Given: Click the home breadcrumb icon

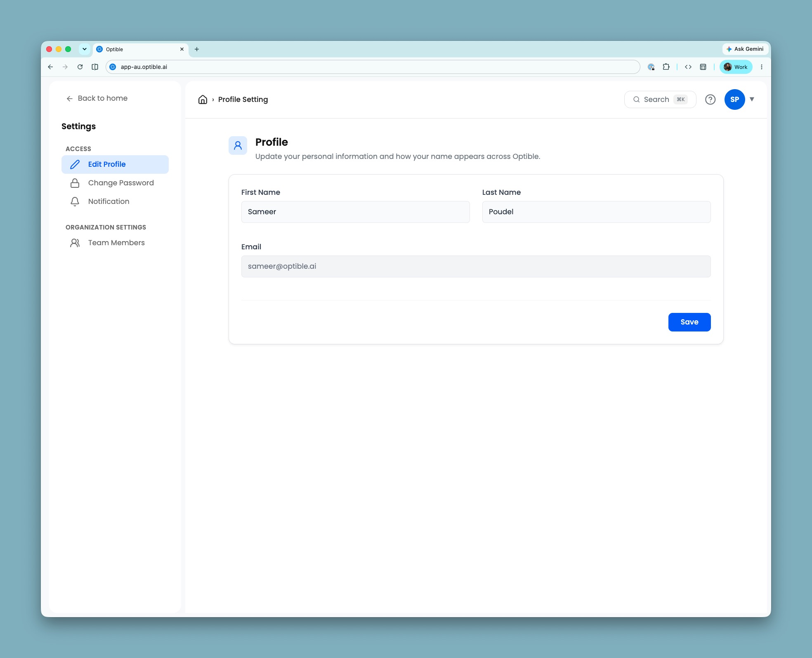Looking at the screenshot, I should (203, 99).
